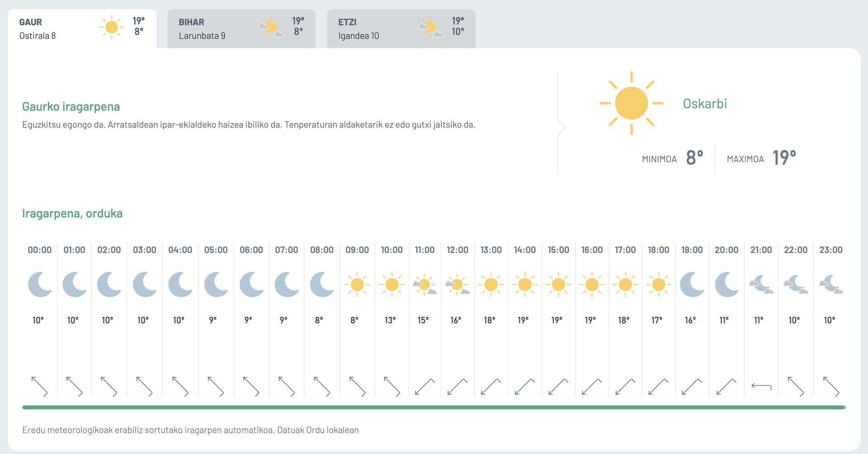Click the 15° temperature at 11:00
Viewport: 868px width, 454px height.
coord(423,320)
